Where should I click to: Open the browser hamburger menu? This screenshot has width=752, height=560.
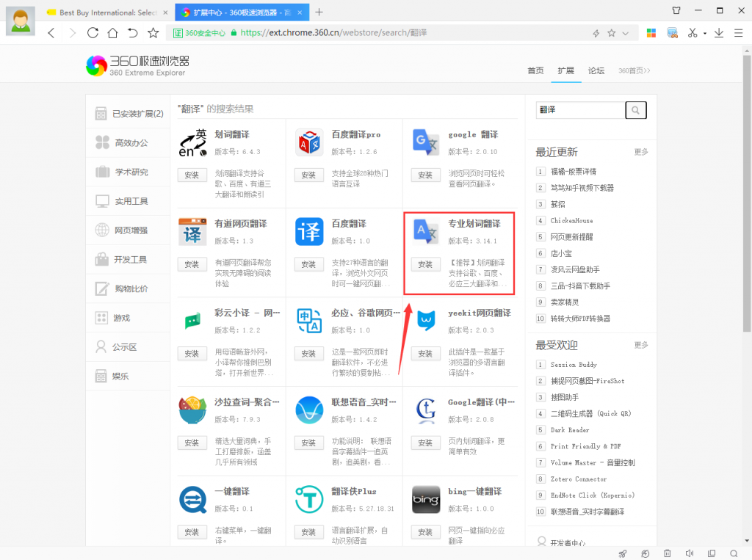point(739,33)
